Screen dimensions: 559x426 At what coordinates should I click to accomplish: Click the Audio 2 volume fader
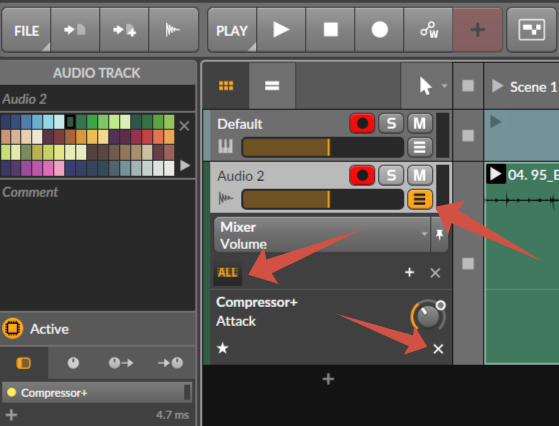[322, 199]
